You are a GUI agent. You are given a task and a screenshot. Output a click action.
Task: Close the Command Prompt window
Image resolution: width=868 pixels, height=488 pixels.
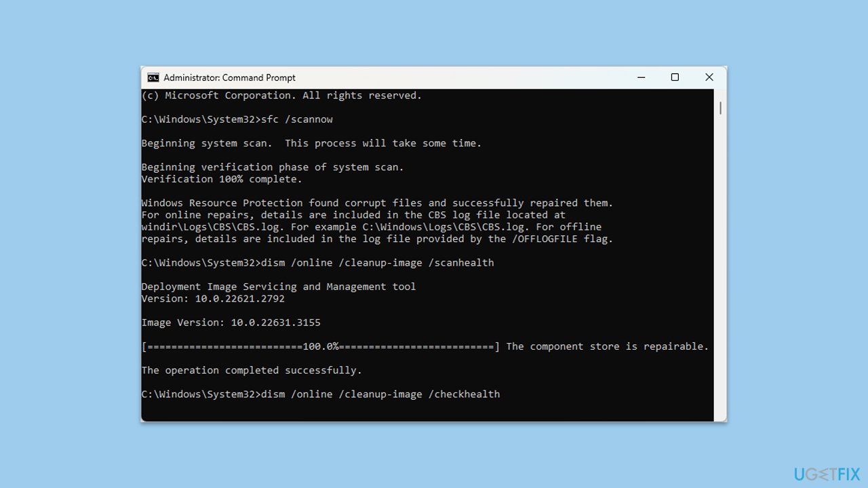[x=709, y=77]
